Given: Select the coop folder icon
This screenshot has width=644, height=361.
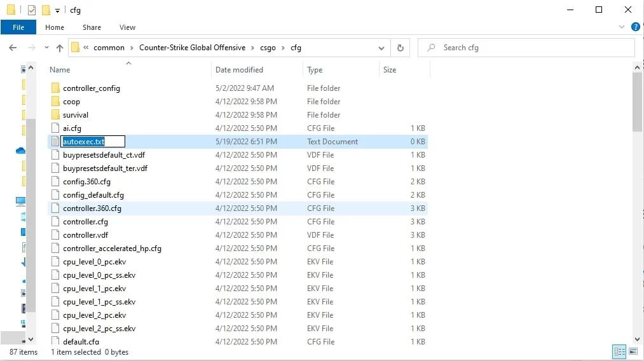Looking at the screenshot, I should point(55,102).
